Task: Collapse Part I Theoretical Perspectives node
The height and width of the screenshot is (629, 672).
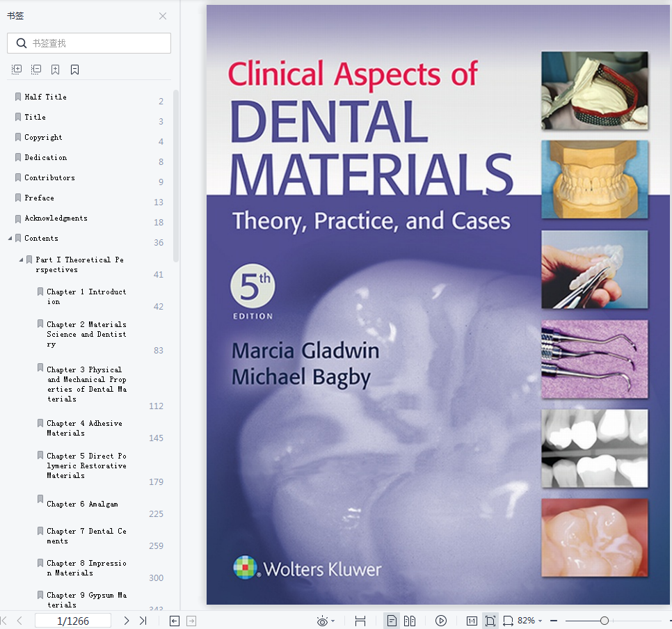Action: pos(21,260)
